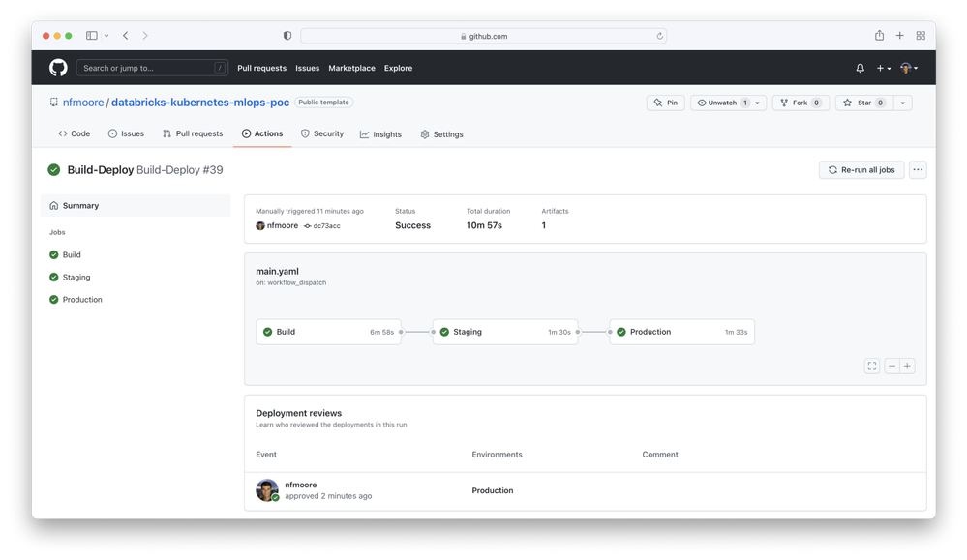This screenshot has width=967, height=560.
Task: Open the Security tab
Action: 322,133
